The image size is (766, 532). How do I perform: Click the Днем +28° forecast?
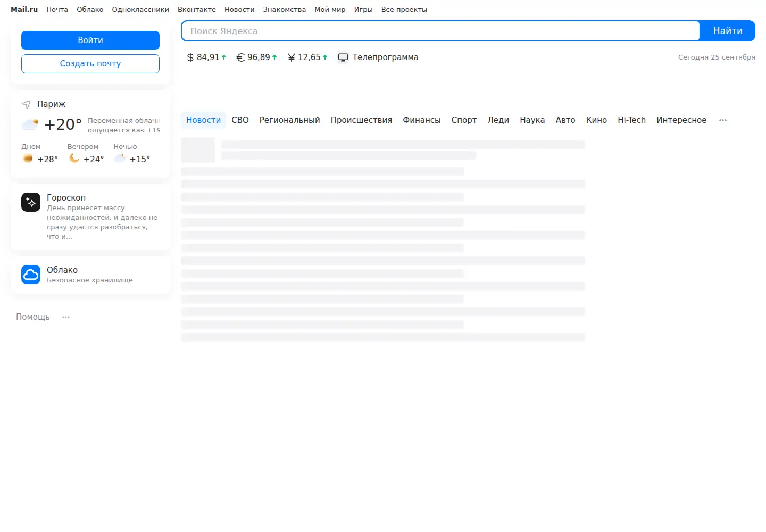(x=40, y=154)
